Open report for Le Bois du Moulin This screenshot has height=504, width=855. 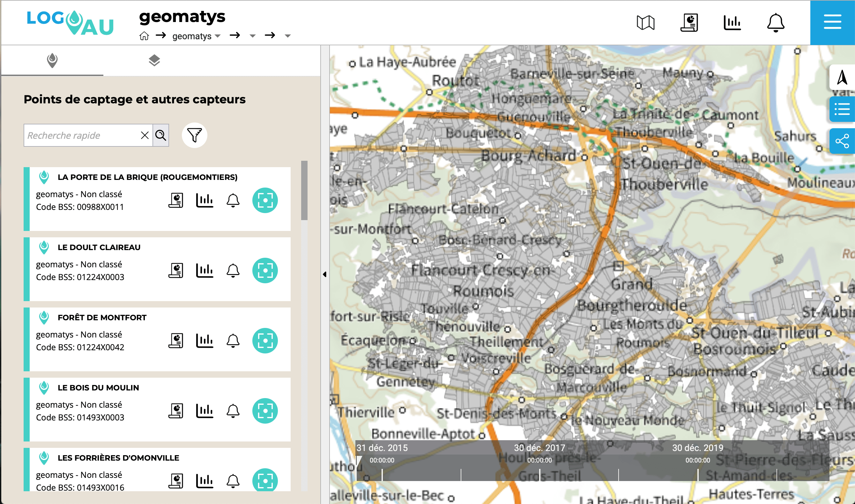[x=176, y=411]
